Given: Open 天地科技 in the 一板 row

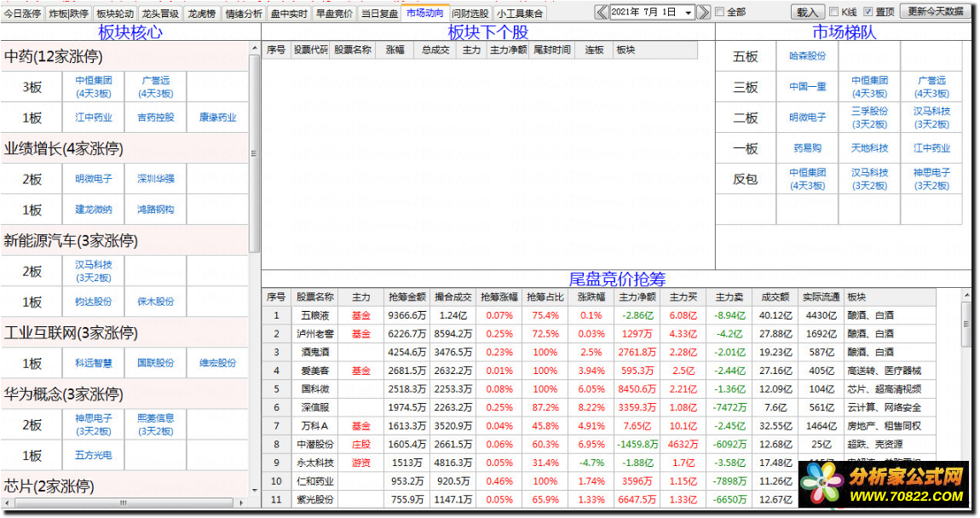Looking at the screenshot, I should [x=869, y=148].
